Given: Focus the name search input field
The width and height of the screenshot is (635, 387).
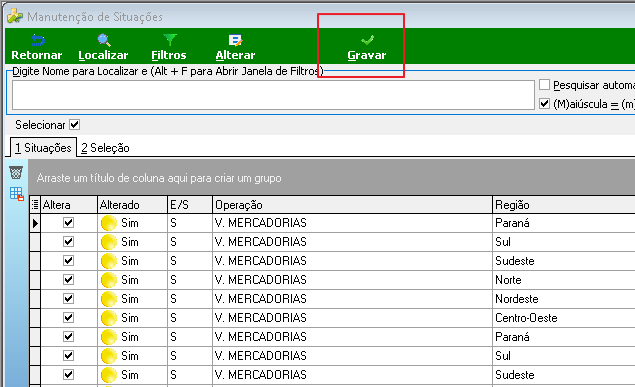Looking at the screenshot, I should [x=273, y=95].
